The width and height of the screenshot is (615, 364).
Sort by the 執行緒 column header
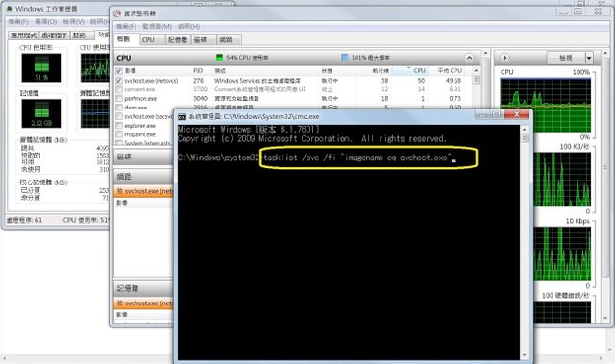[374, 71]
